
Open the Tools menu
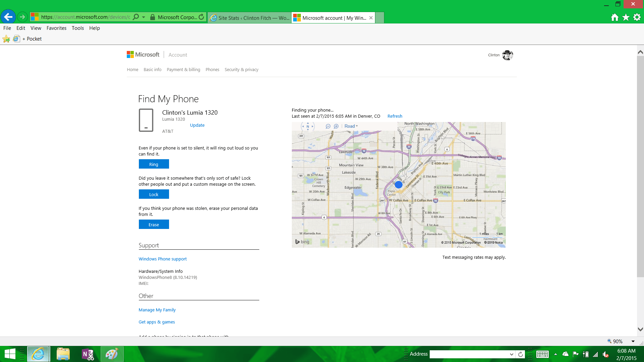tap(78, 28)
